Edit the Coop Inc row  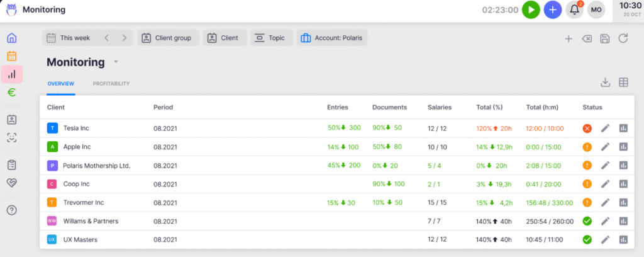point(605,184)
